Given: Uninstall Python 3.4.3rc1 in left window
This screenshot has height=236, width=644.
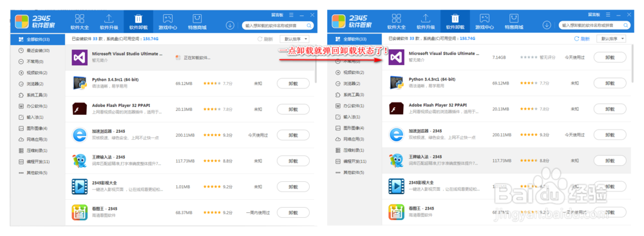Looking at the screenshot, I should coord(293,83).
